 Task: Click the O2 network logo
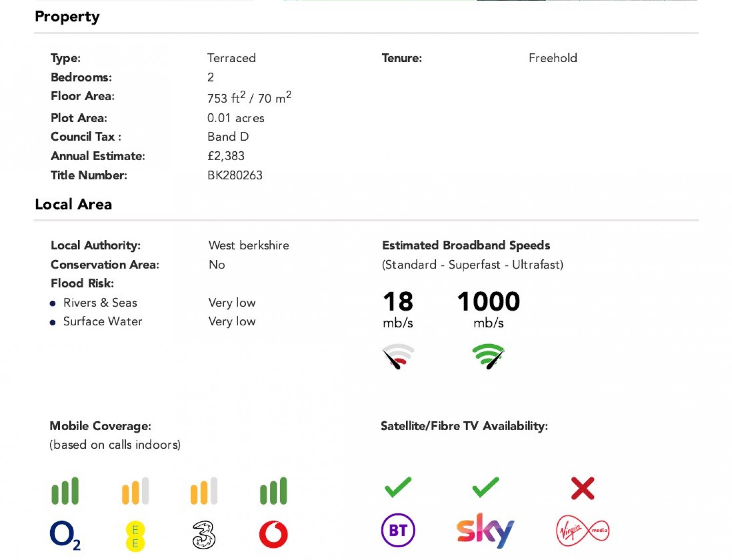pyautogui.click(x=64, y=535)
